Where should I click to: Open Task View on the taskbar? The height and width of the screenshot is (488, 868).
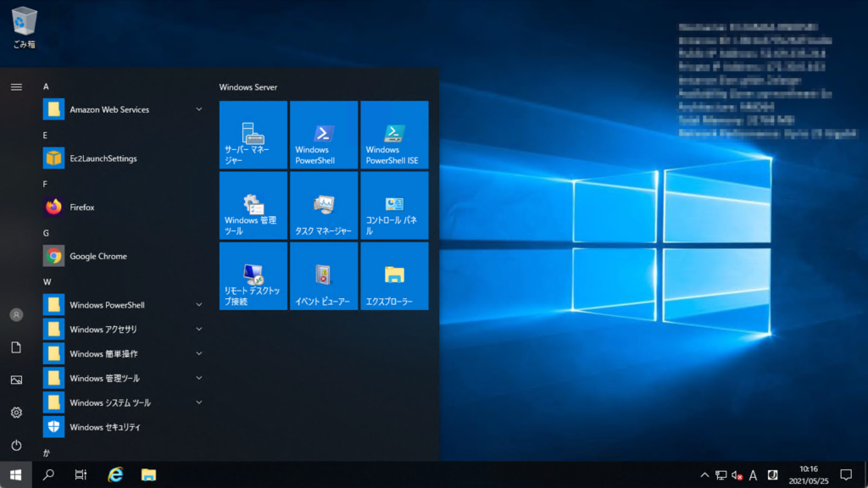coord(81,474)
